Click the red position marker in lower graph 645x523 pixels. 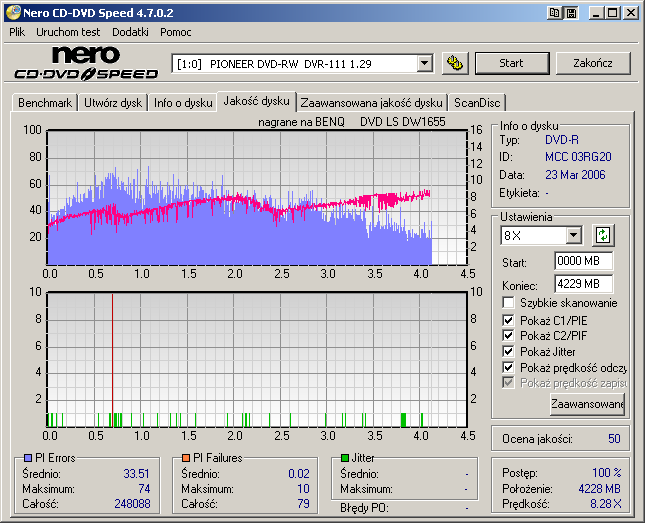(x=112, y=360)
